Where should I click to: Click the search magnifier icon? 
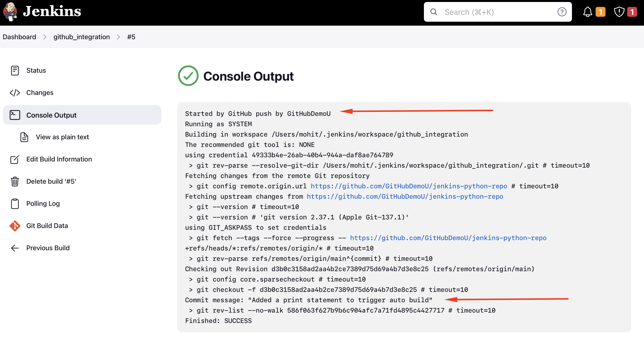pos(434,12)
